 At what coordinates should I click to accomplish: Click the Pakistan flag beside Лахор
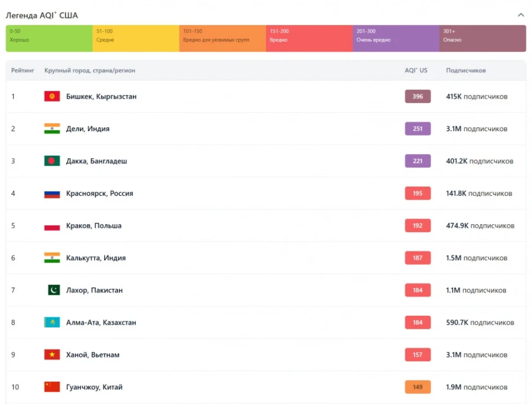(54, 290)
